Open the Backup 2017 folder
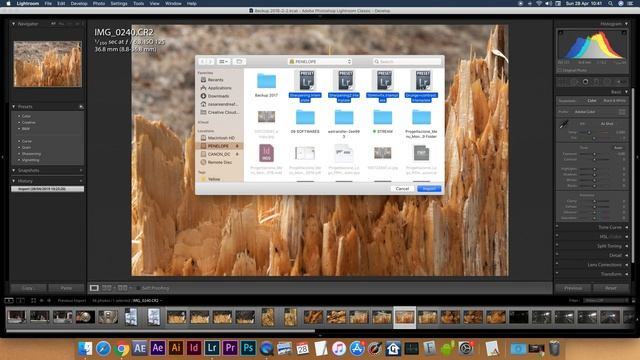The image size is (640, 360). (x=266, y=81)
